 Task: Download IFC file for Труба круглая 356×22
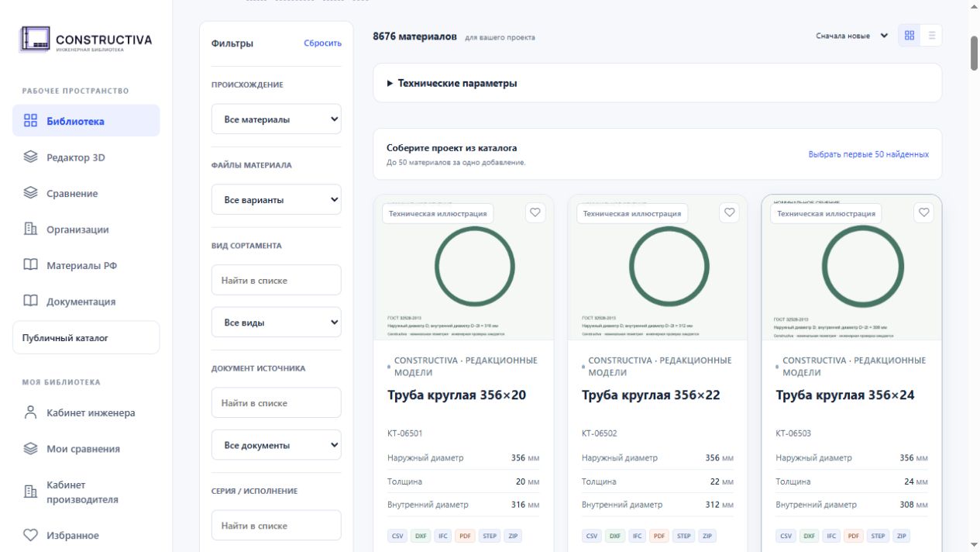(x=638, y=536)
